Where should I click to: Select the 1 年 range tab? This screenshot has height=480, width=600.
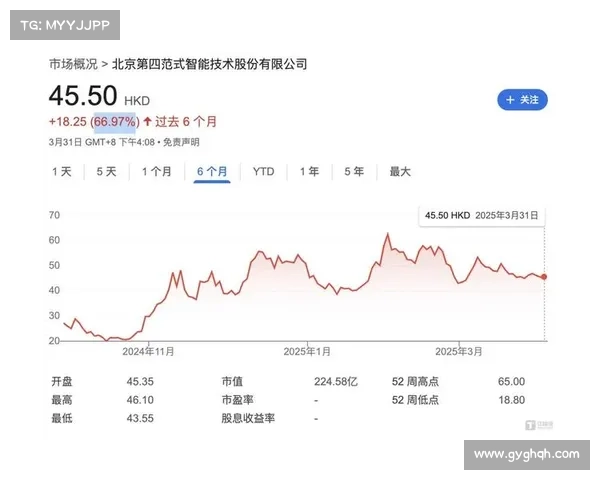[x=310, y=171]
